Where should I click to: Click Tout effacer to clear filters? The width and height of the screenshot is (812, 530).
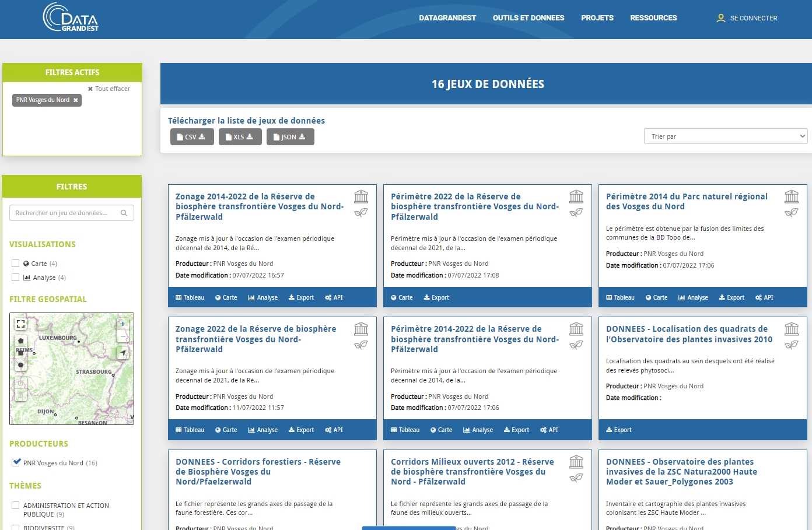click(109, 89)
